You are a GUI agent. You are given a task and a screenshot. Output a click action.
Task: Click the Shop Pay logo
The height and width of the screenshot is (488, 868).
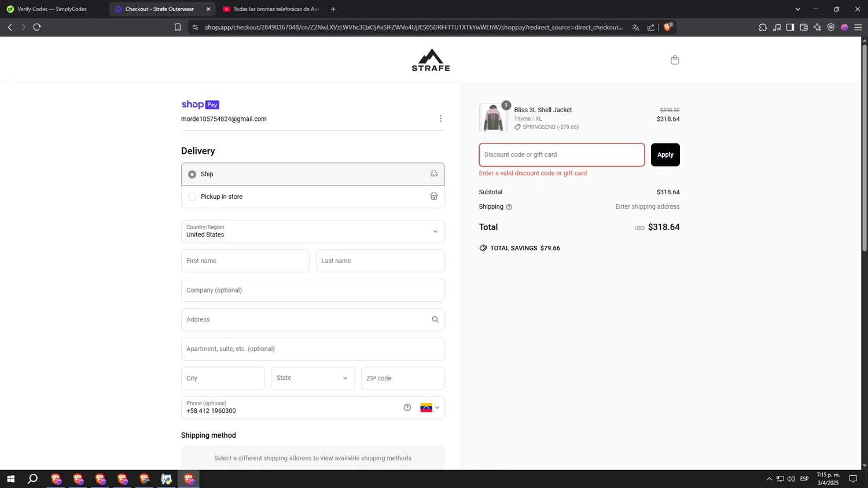200,105
